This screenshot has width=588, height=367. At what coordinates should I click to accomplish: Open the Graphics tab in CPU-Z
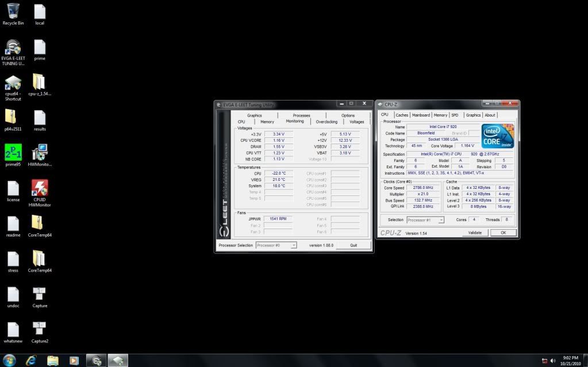[473, 115]
